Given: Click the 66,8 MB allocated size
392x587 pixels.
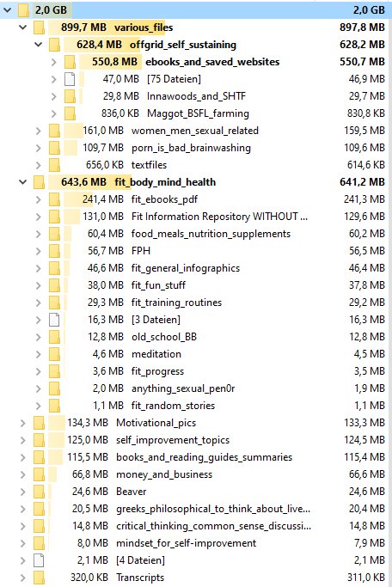Looking at the screenshot, I should (90, 474).
